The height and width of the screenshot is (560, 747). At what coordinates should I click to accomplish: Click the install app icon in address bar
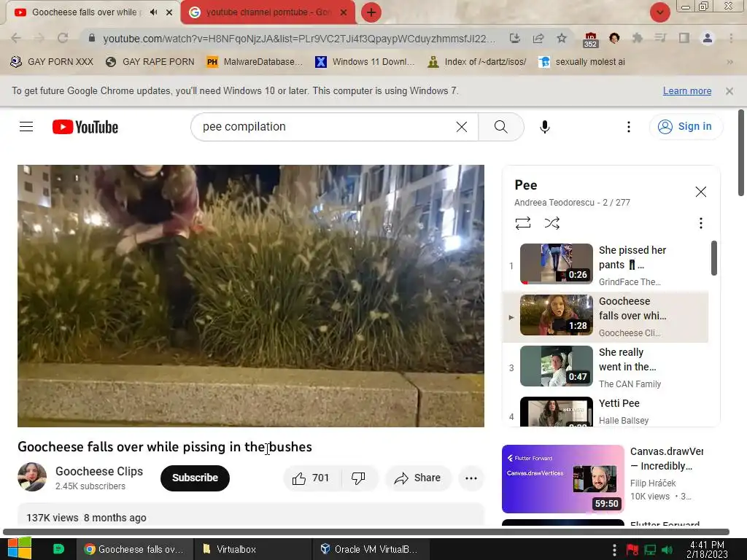(514, 38)
